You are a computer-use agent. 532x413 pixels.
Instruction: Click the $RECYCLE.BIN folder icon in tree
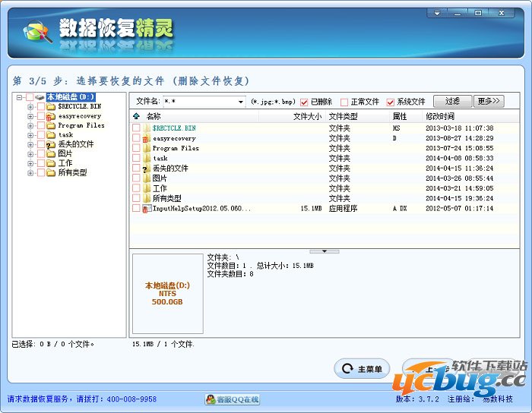51,107
